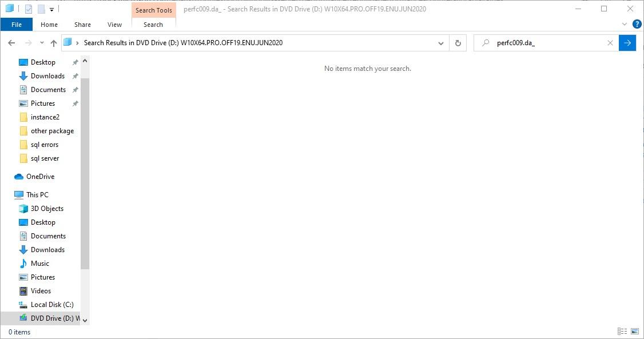Click the navigation pane scroll down arrow
Viewport: 644px width, 339px height.
[x=85, y=321]
